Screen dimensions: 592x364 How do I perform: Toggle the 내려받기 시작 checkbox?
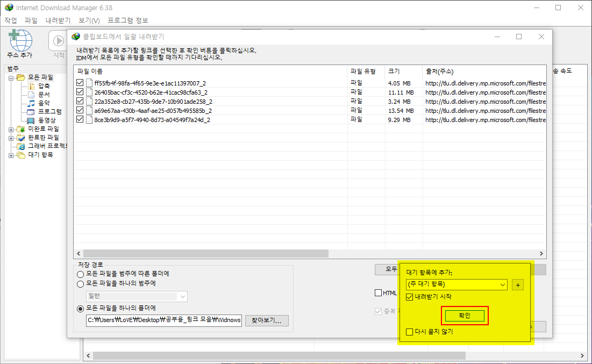click(x=410, y=297)
